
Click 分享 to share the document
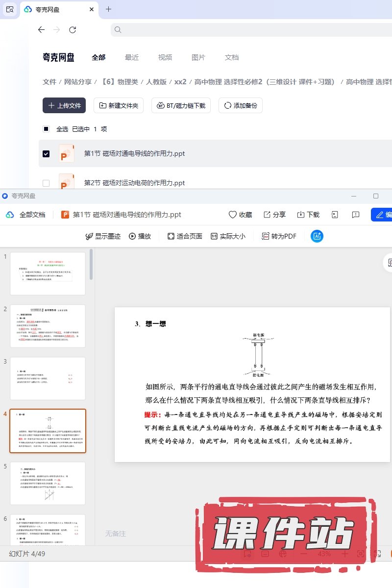click(x=267, y=215)
